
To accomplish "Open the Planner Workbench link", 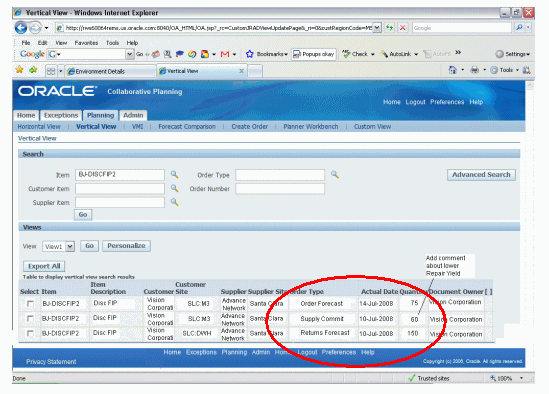I will click(x=311, y=126).
